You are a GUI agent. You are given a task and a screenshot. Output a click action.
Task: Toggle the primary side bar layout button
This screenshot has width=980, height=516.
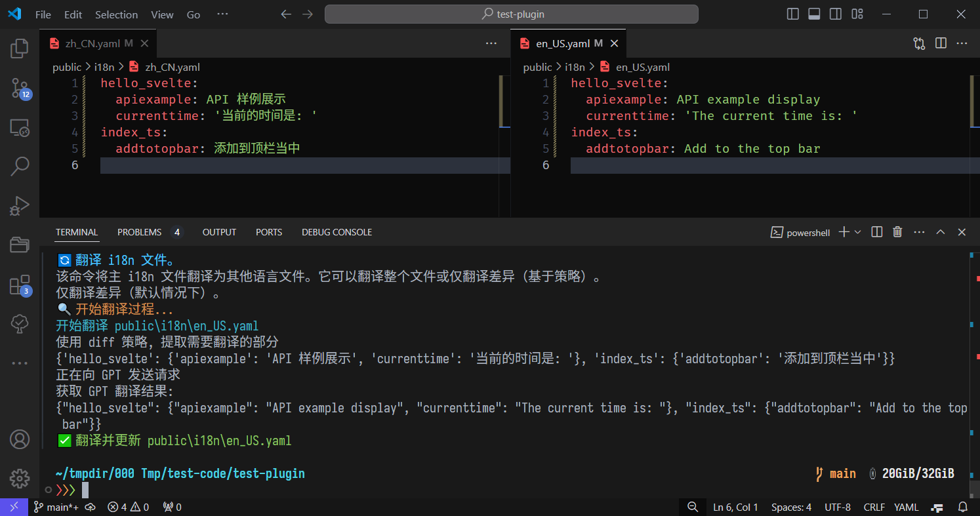pyautogui.click(x=792, y=14)
